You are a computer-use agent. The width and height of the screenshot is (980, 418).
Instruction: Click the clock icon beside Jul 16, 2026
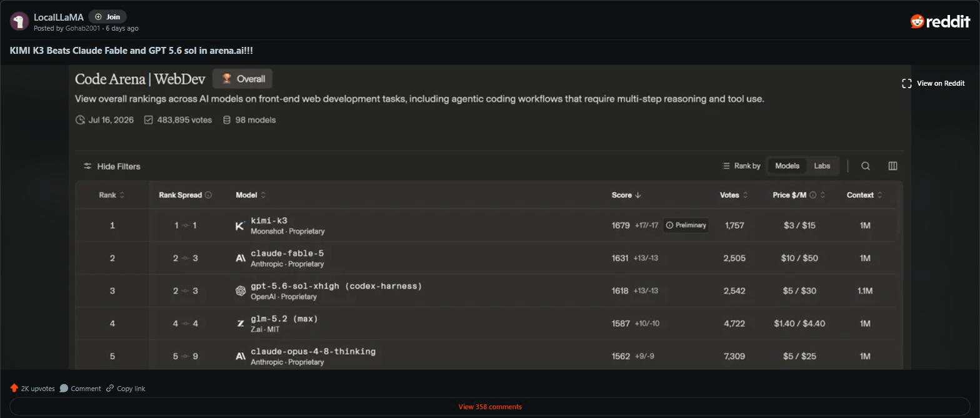pos(80,120)
